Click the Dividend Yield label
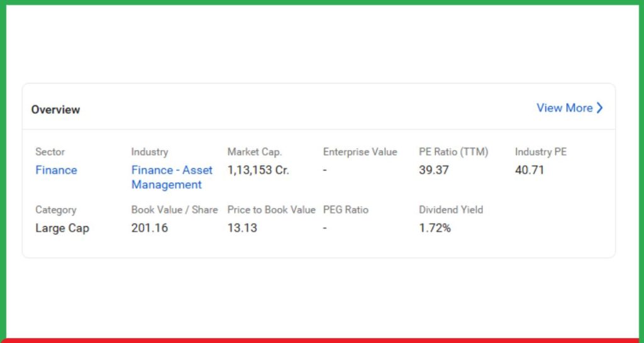 tap(451, 210)
